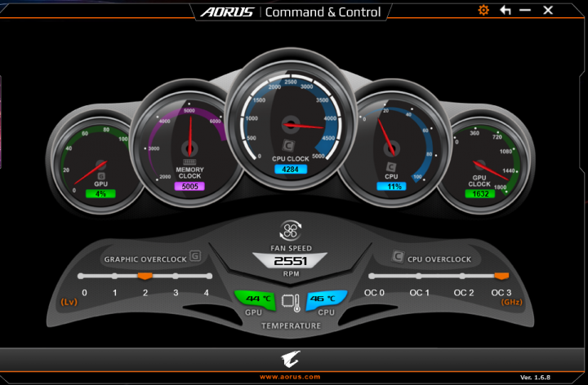Screen dimensions: 588x385
Task: Click the G icon beside Graphic Overclock
Action: point(195,256)
